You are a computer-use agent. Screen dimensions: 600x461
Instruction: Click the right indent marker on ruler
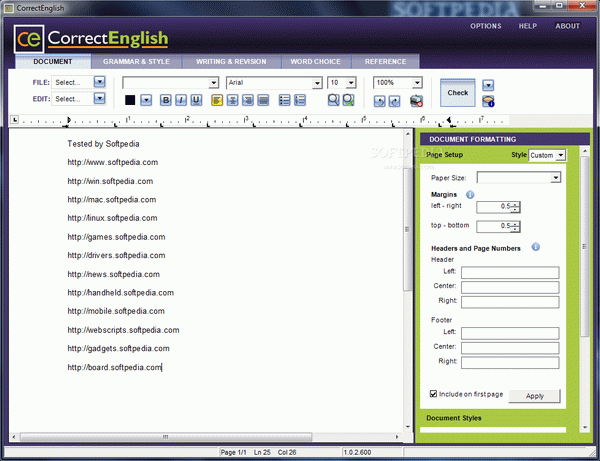point(450,122)
